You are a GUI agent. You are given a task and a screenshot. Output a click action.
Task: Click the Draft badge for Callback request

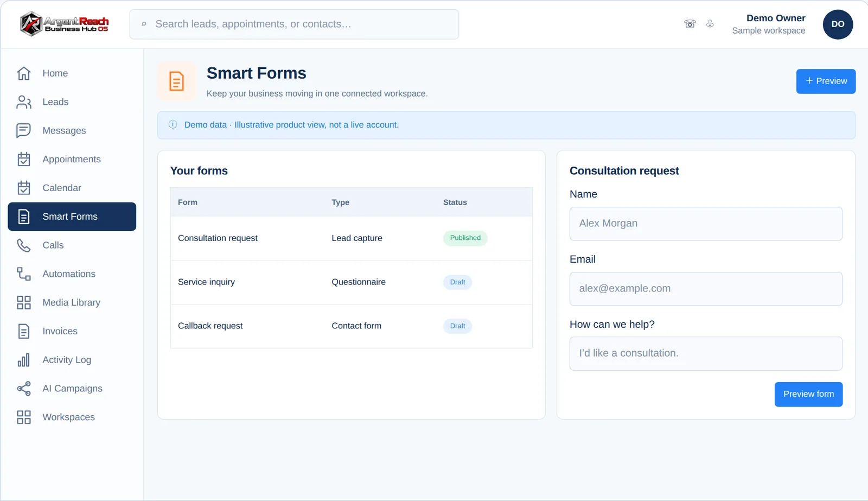(x=457, y=326)
